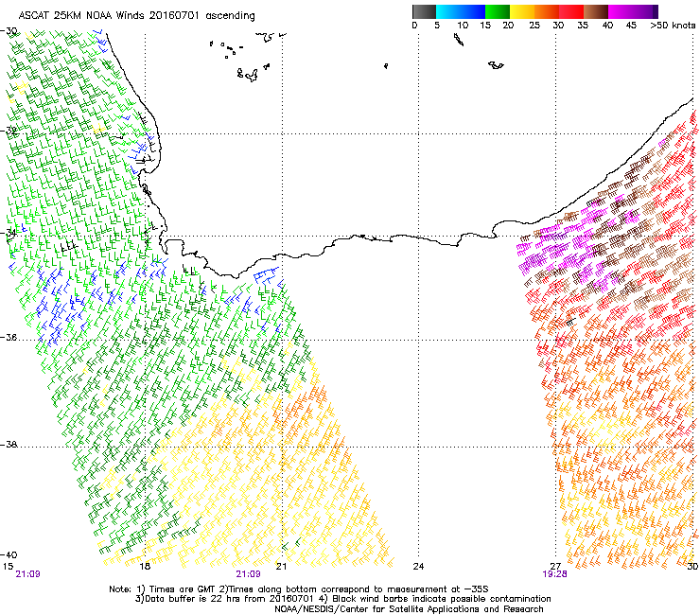Image resolution: width=700 pixels, height=615 pixels.
Task: Click the purple "21:09" time beside longitude 21
Action: coord(248,574)
